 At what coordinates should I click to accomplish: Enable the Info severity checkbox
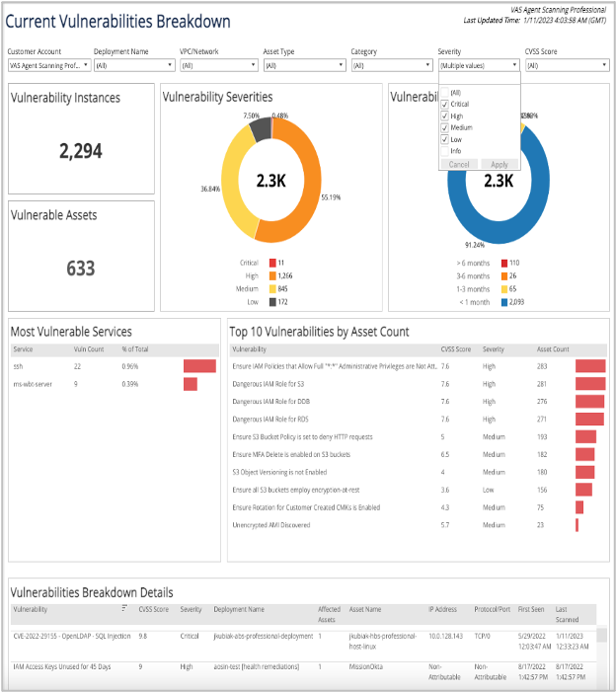445,151
